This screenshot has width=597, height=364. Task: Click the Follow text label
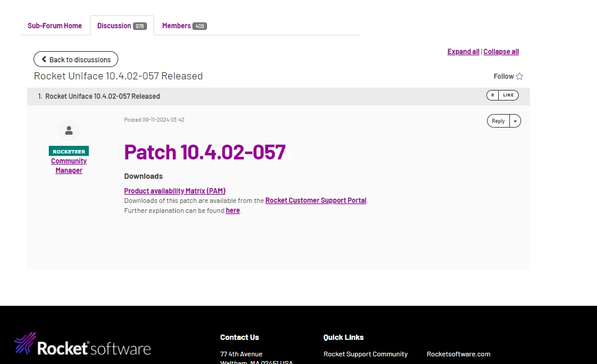pyautogui.click(x=503, y=76)
